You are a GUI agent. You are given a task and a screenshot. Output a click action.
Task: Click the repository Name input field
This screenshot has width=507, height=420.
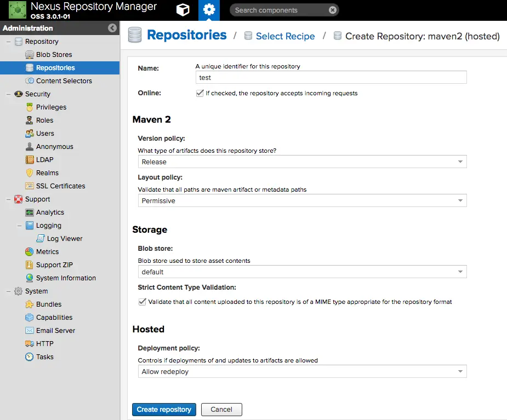coord(331,78)
